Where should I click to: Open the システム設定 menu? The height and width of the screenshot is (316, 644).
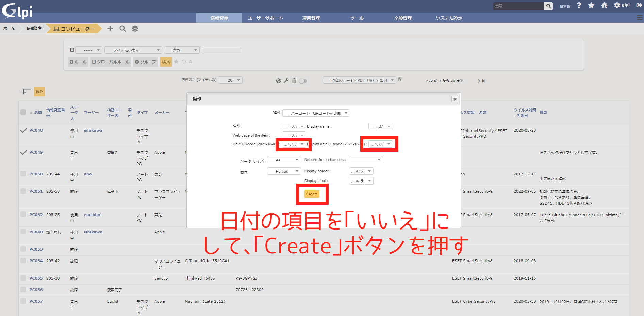[449, 18]
